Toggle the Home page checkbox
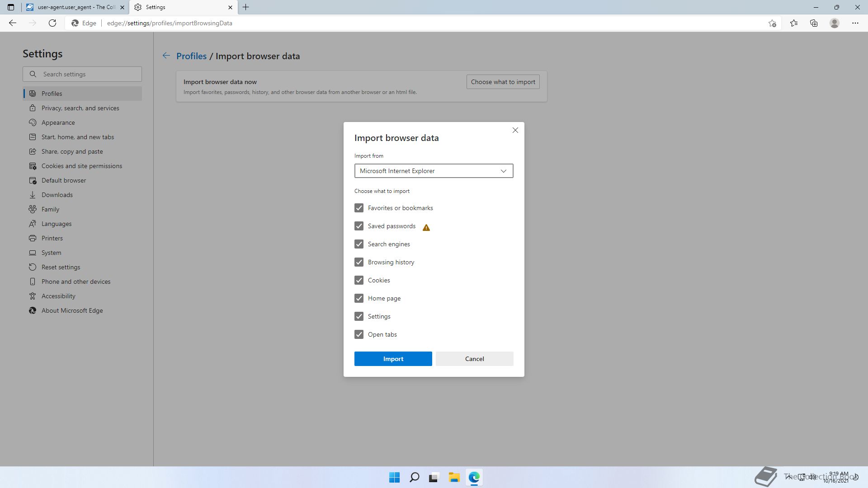The width and height of the screenshot is (868, 488). click(359, 298)
